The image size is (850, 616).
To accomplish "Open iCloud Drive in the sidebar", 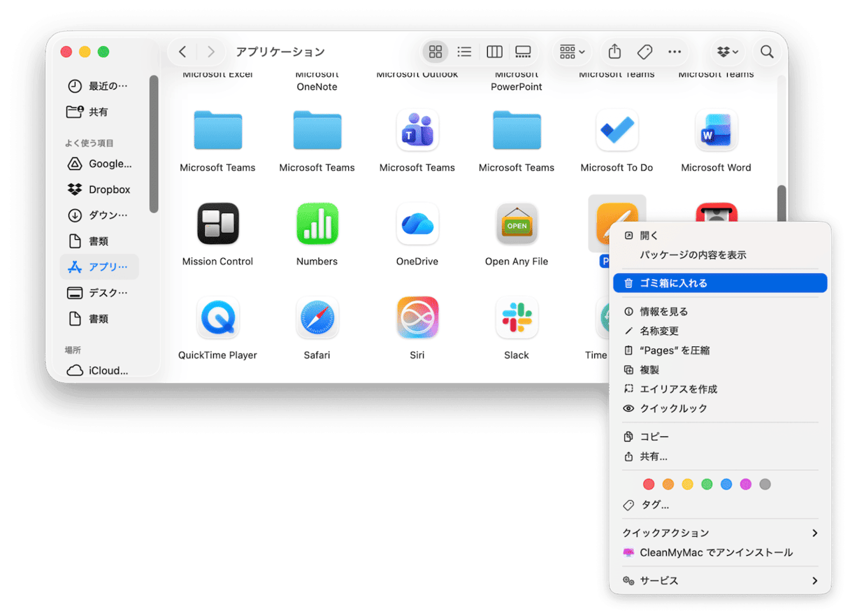I will click(x=99, y=371).
